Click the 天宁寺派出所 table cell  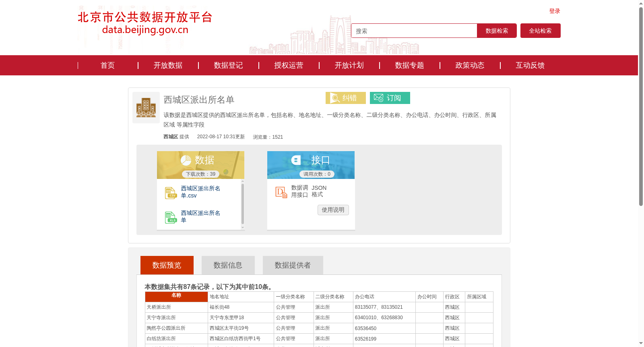176,318
